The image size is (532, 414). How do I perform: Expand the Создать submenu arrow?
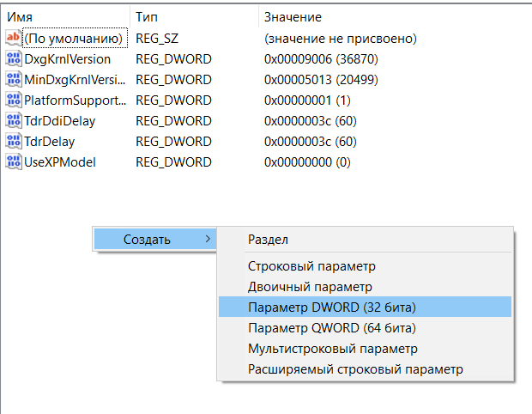208,239
